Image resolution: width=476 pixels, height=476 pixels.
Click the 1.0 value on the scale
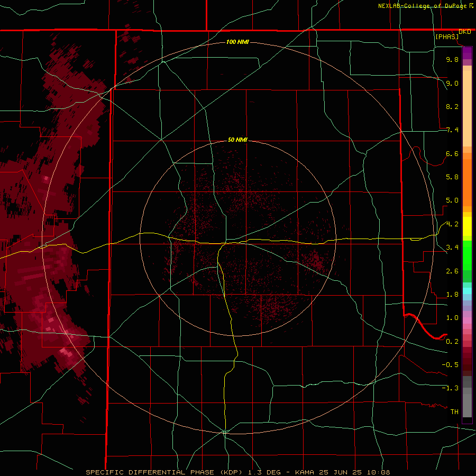pyautogui.click(x=452, y=318)
